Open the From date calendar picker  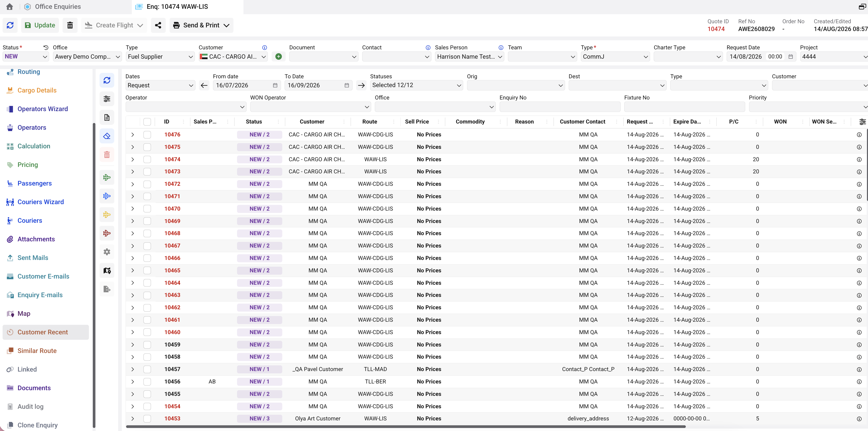pyautogui.click(x=275, y=85)
